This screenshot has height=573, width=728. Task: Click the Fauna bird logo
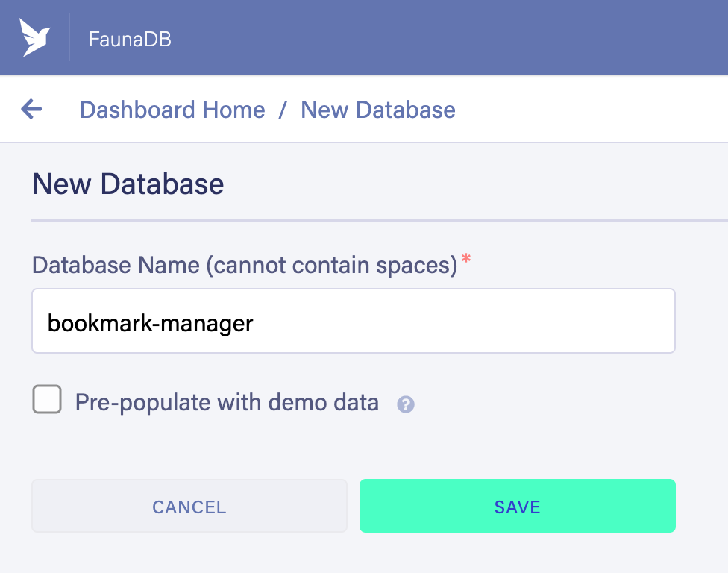[x=34, y=37]
